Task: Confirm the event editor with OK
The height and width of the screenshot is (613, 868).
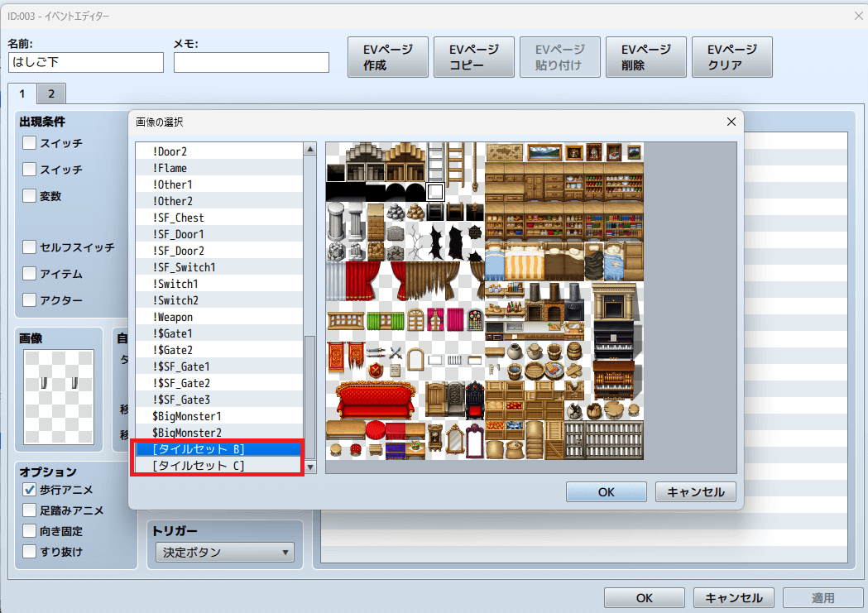Action: 645,598
